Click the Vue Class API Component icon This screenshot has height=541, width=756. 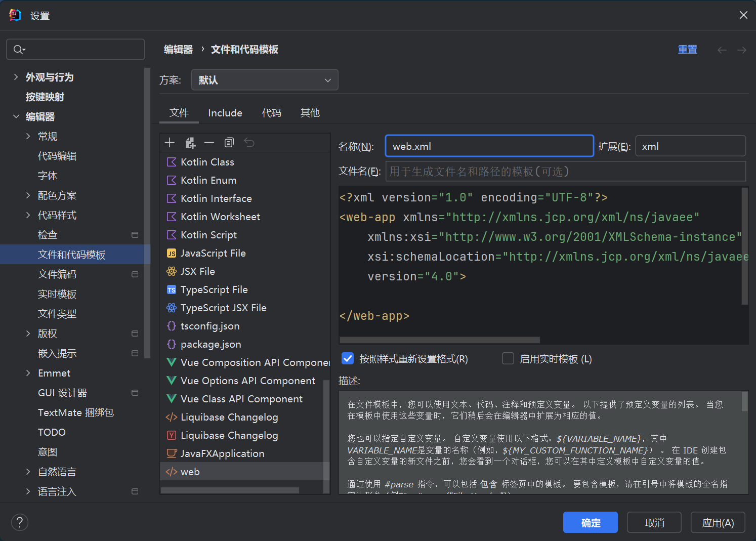(x=172, y=399)
